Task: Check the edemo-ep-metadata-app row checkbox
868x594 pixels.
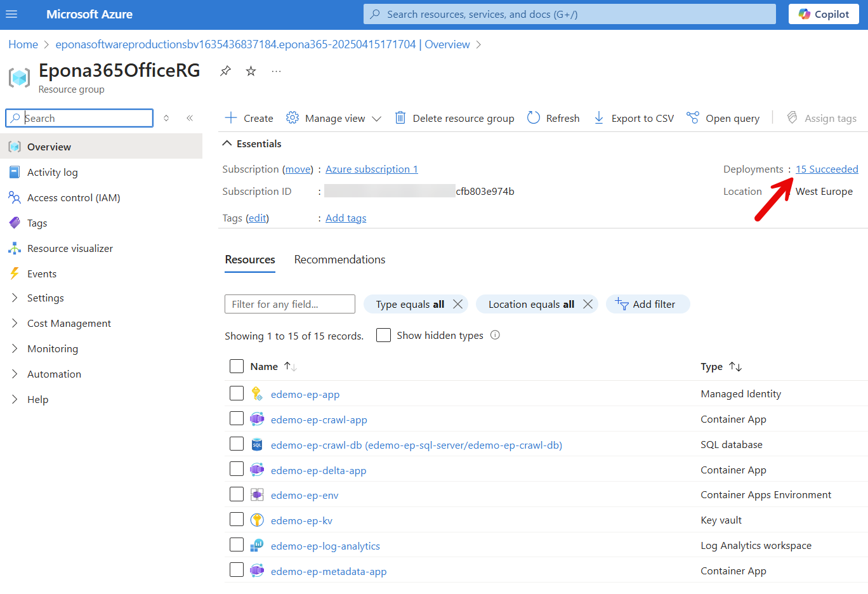Action: (x=237, y=571)
